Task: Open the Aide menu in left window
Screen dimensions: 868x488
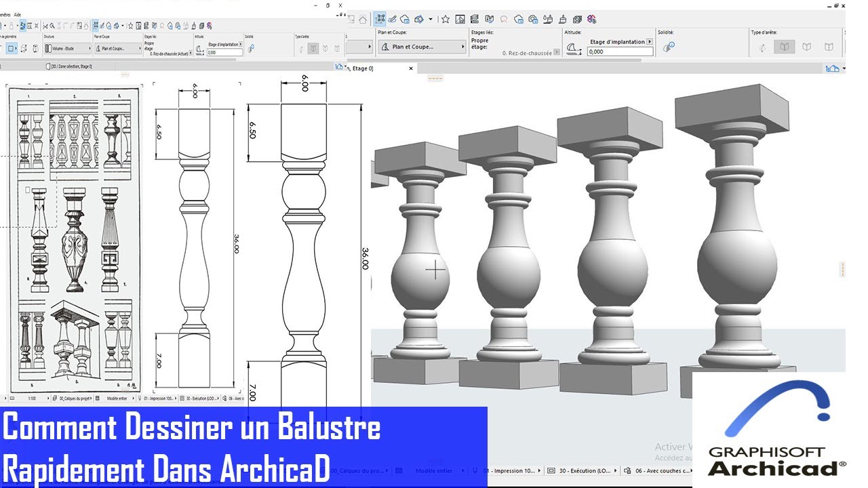Action: coord(18,14)
